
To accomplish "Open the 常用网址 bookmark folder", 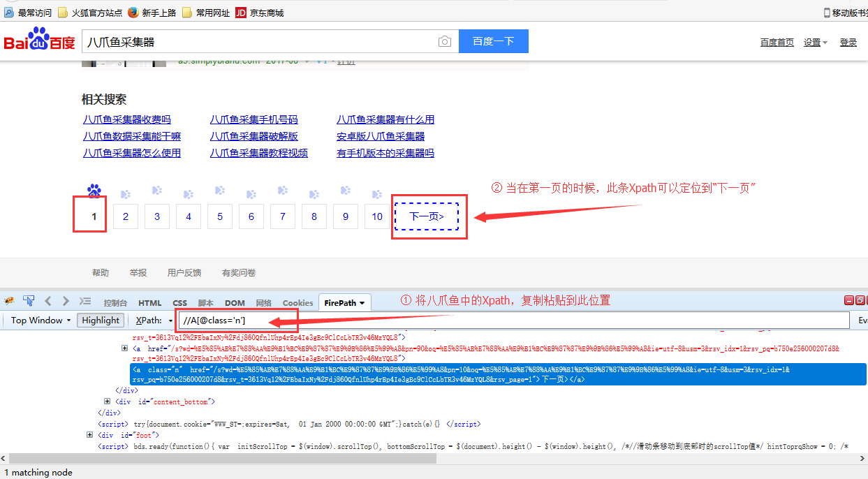I will pyautogui.click(x=206, y=13).
